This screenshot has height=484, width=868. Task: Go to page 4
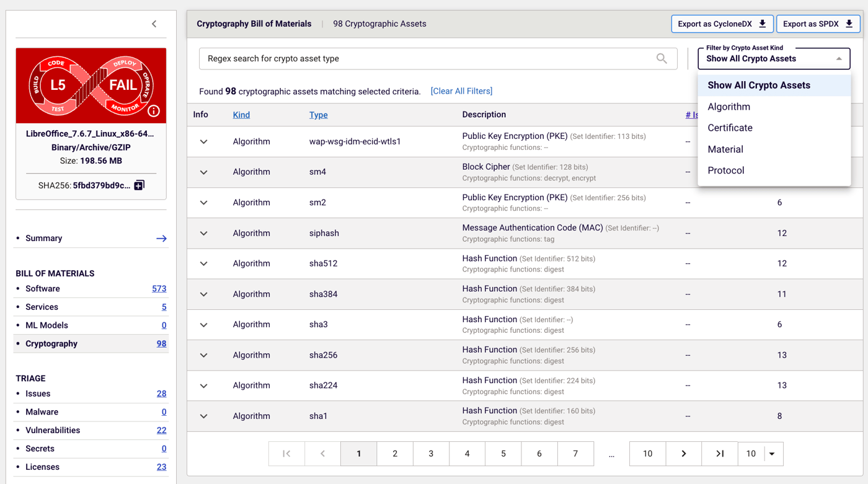(467, 454)
